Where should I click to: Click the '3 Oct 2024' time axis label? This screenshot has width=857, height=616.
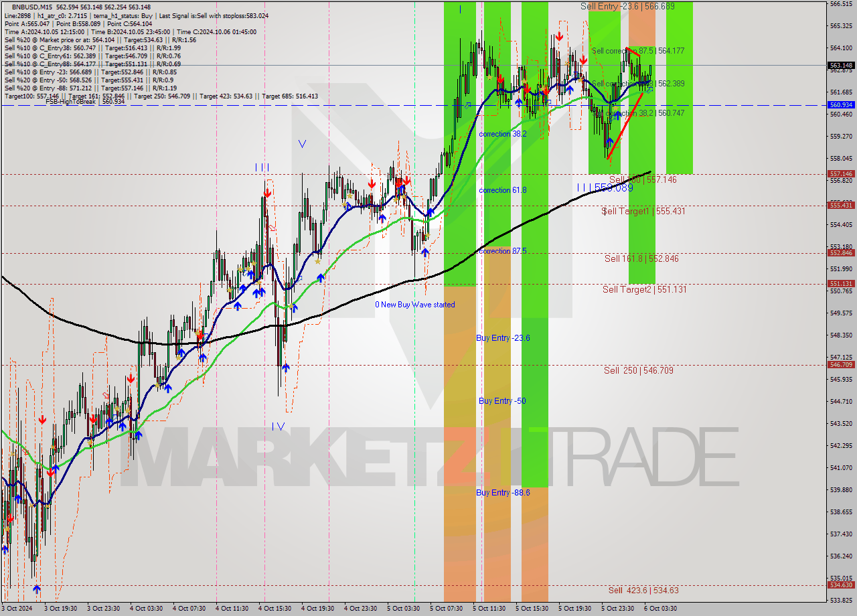click(15, 609)
